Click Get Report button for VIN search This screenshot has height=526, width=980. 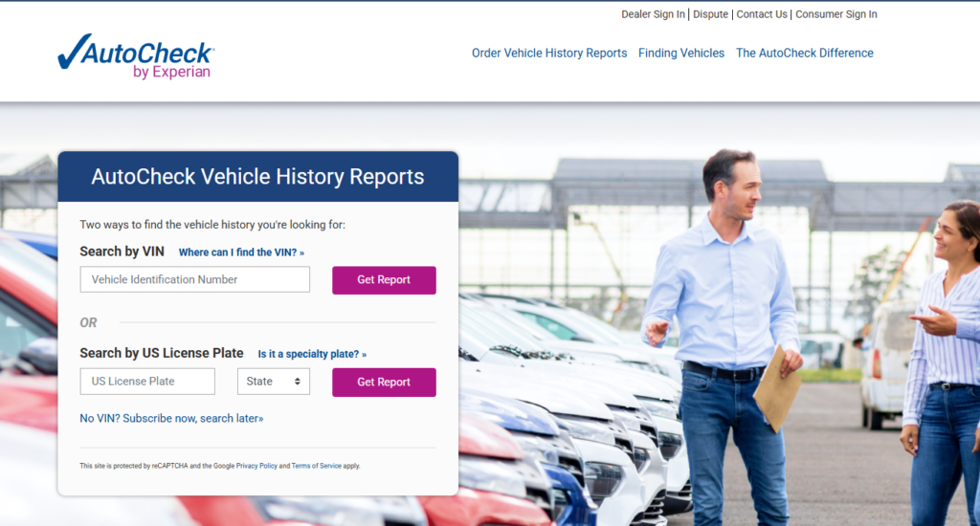384,280
